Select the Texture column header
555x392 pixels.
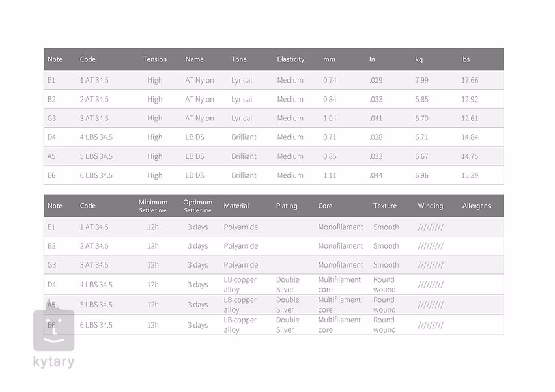pyautogui.click(x=384, y=206)
